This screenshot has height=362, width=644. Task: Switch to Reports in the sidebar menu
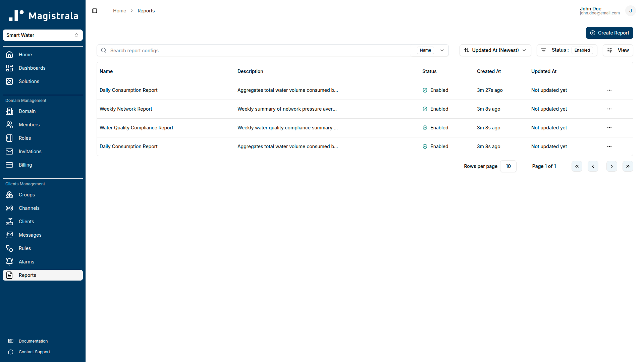click(x=28, y=275)
